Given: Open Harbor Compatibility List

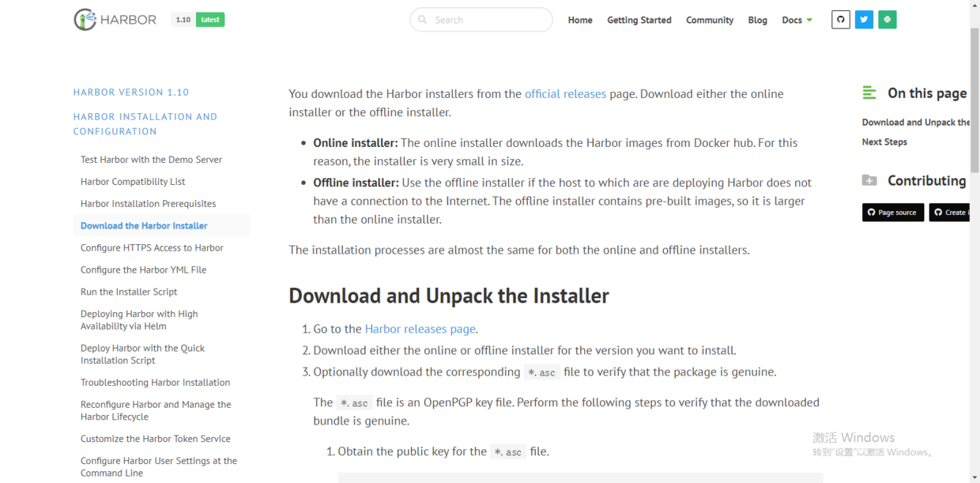Looking at the screenshot, I should coord(133,182).
